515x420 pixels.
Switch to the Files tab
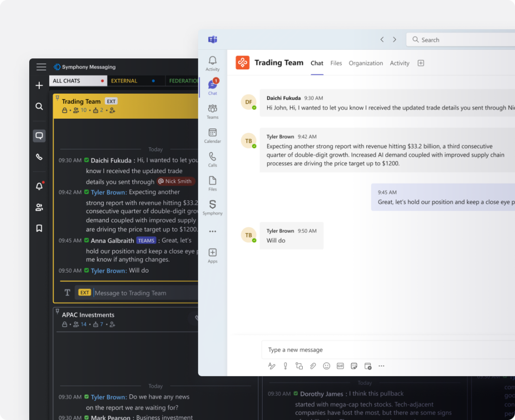[336, 63]
